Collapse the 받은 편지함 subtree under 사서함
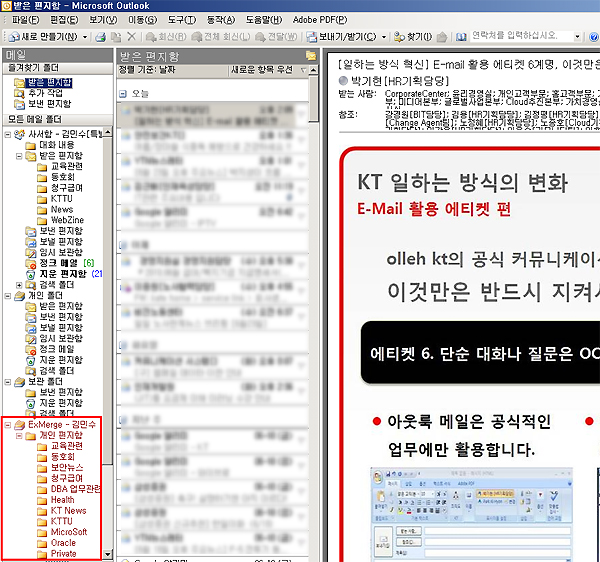The width and height of the screenshot is (600, 562). (19, 156)
